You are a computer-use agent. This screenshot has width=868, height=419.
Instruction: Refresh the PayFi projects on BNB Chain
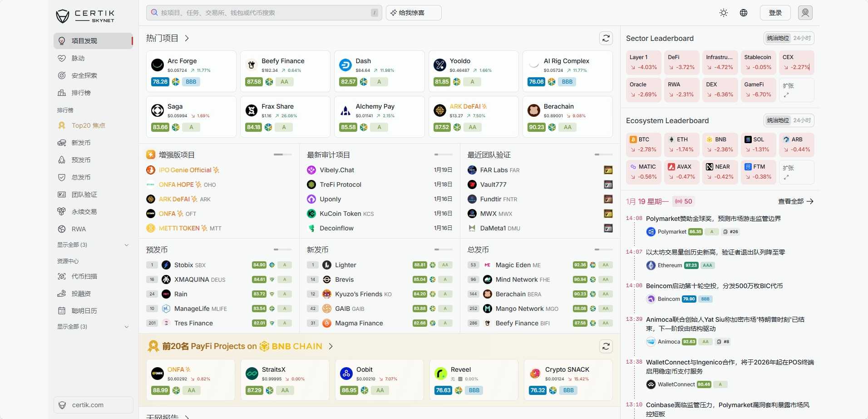click(606, 346)
